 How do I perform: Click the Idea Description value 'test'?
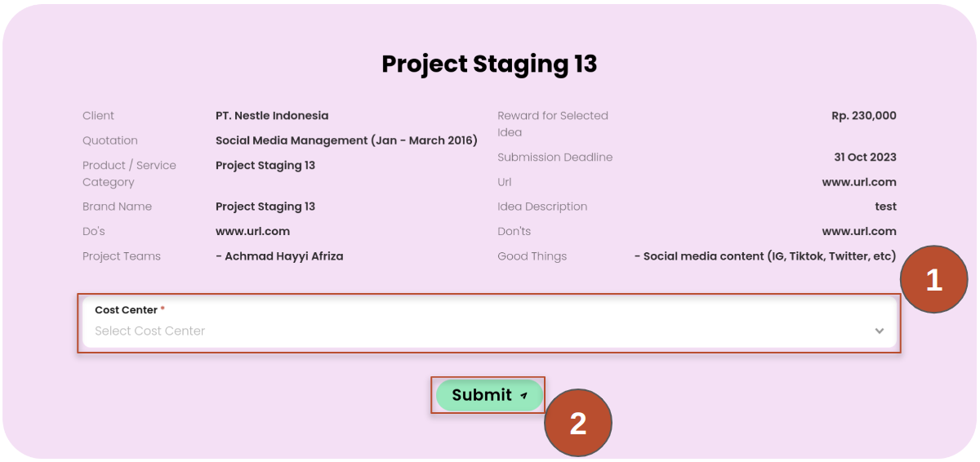tap(885, 207)
